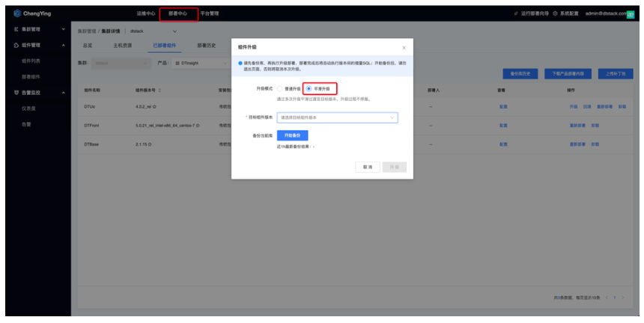Open the 目标组件版本 dropdown
Viewport: 644px width, 323px height.
337,117
